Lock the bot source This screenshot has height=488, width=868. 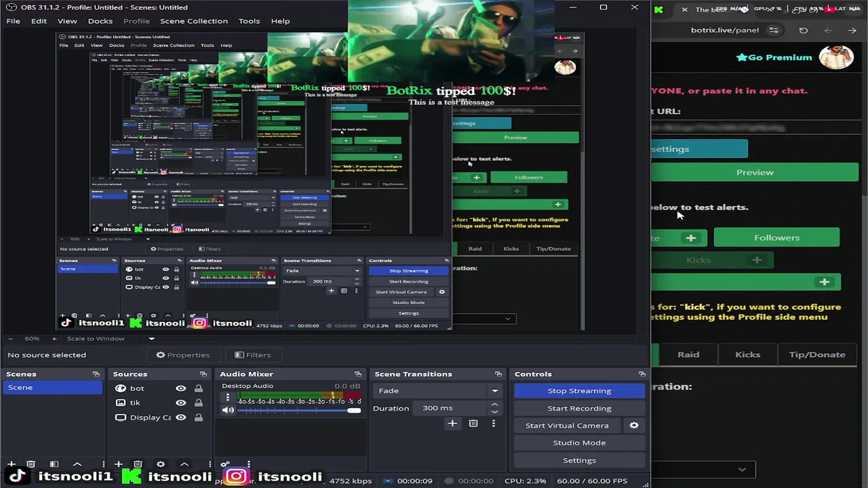coord(198,389)
